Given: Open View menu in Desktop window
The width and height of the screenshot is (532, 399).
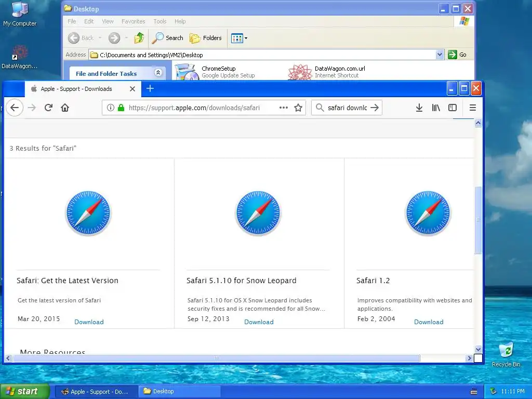Looking at the screenshot, I should click(108, 21).
